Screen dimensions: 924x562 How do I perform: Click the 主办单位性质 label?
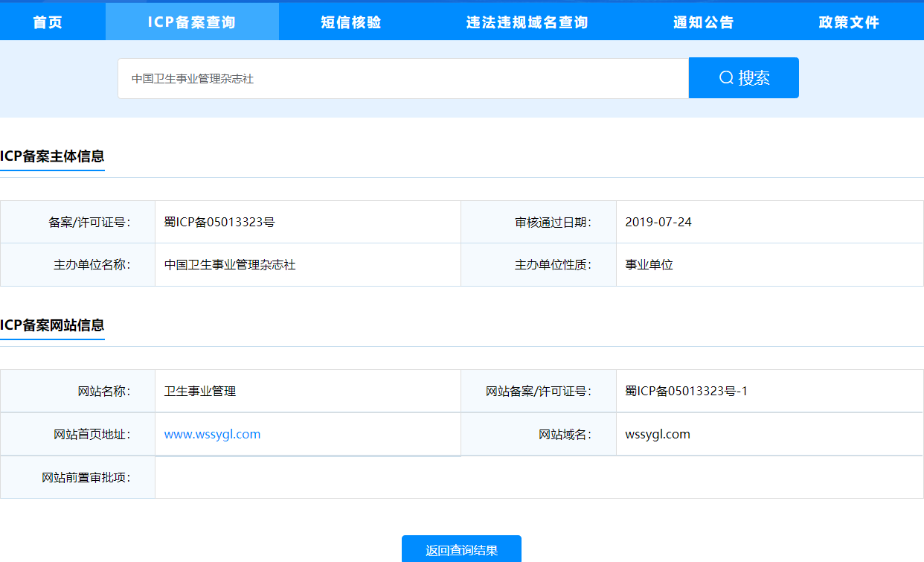pos(554,264)
